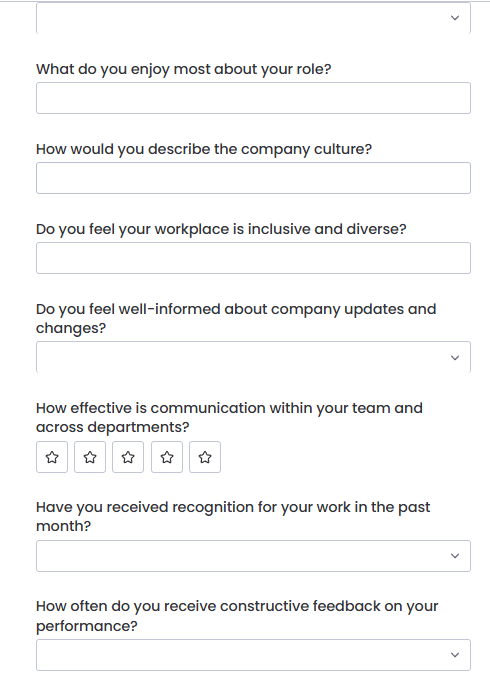This screenshot has height=695, width=490.
Task: Rate communication one star
Action: [52, 457]
